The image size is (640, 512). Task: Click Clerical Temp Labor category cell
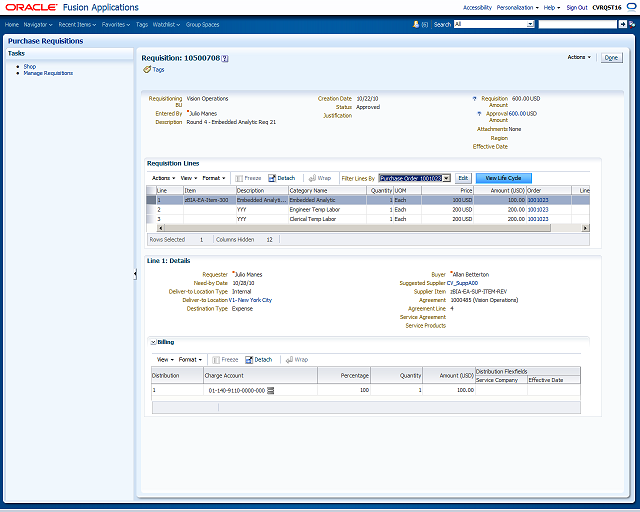327,219
